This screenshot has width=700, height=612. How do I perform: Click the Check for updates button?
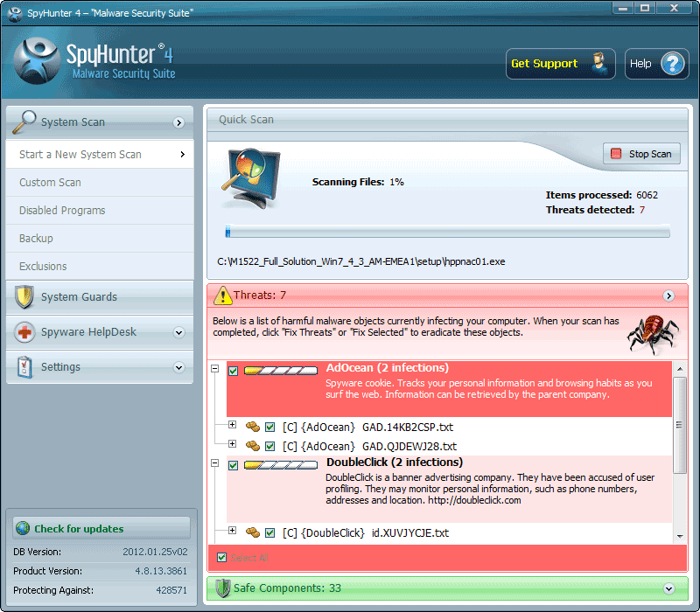(x=99, y=529)
